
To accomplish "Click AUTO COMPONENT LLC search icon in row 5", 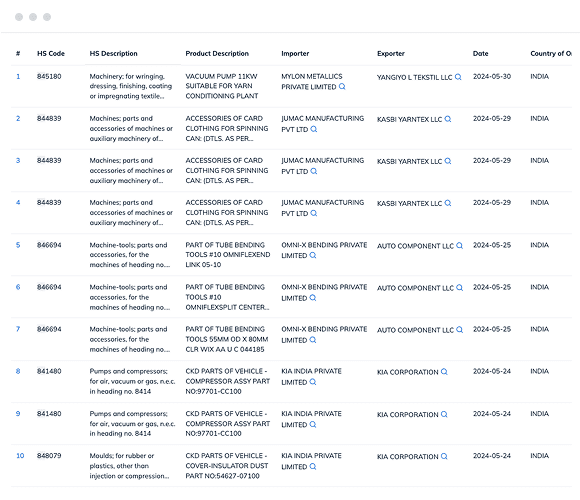I will pos(459,246).
